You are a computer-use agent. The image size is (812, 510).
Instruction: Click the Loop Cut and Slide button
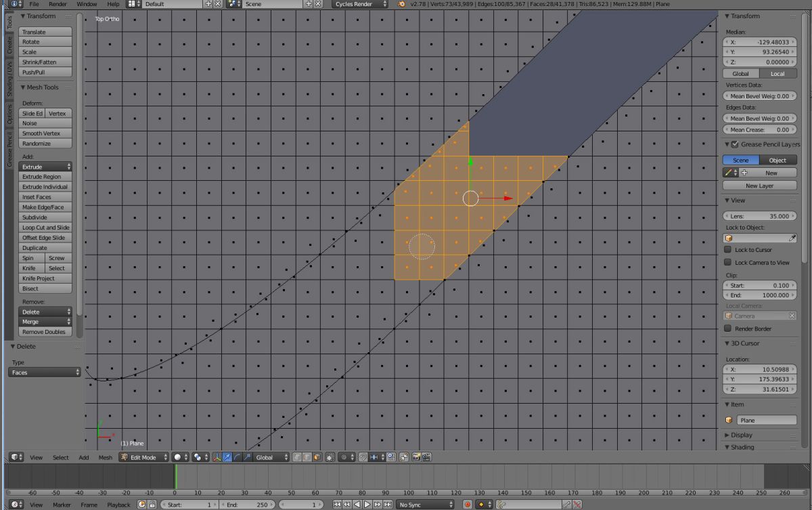click(45, 228)
